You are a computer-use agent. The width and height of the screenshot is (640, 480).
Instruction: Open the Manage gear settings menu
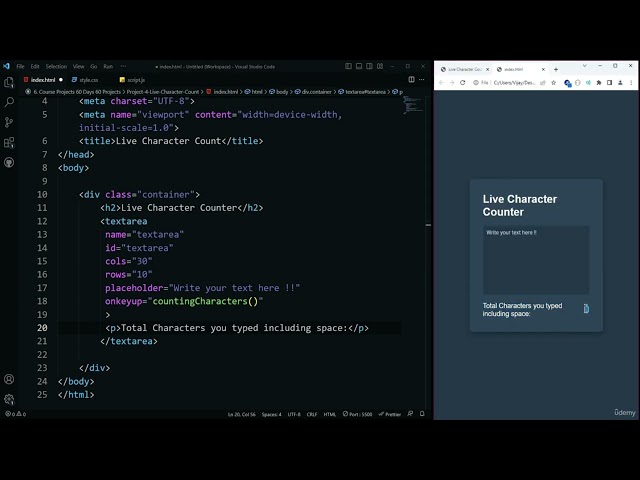tap(9, 399)
